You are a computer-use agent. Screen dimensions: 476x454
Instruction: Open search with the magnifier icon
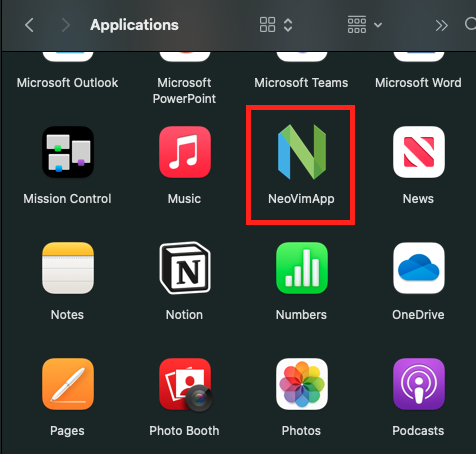pyautogui.click(x=471, y=24)
